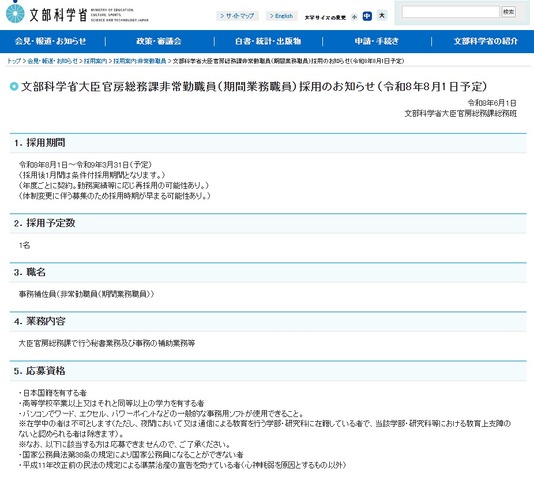534x480 pixels.
Task: Open the サイトマップ link
Action: pyautogui.click(x=237, y=16)
